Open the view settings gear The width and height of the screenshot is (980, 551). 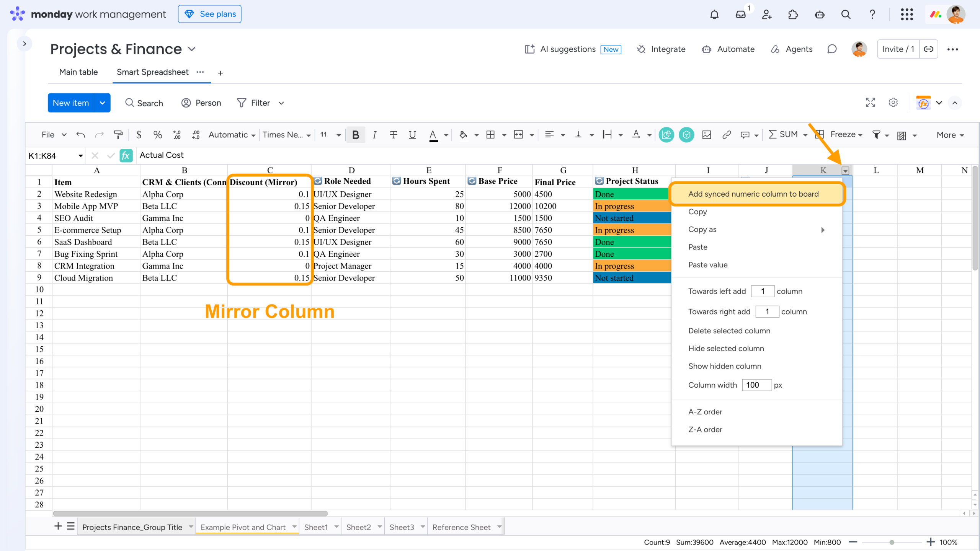(x=893, y=103)
